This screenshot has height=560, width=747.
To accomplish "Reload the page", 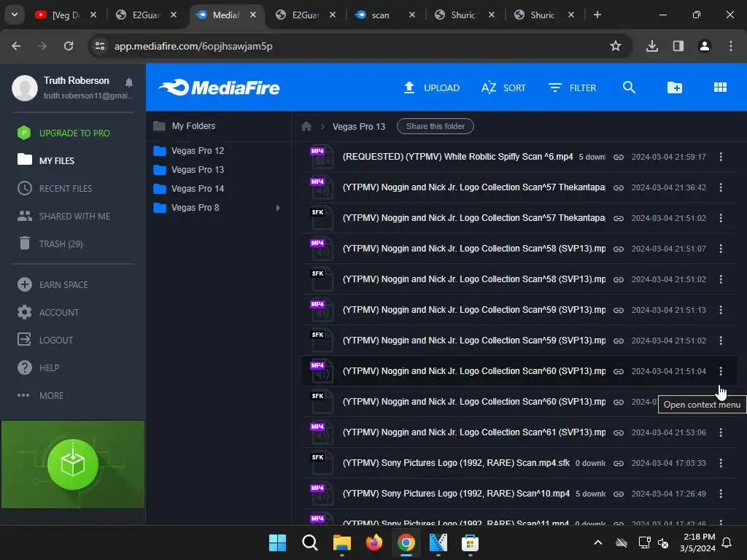I will pyautogui.click(x=69, y=46).
